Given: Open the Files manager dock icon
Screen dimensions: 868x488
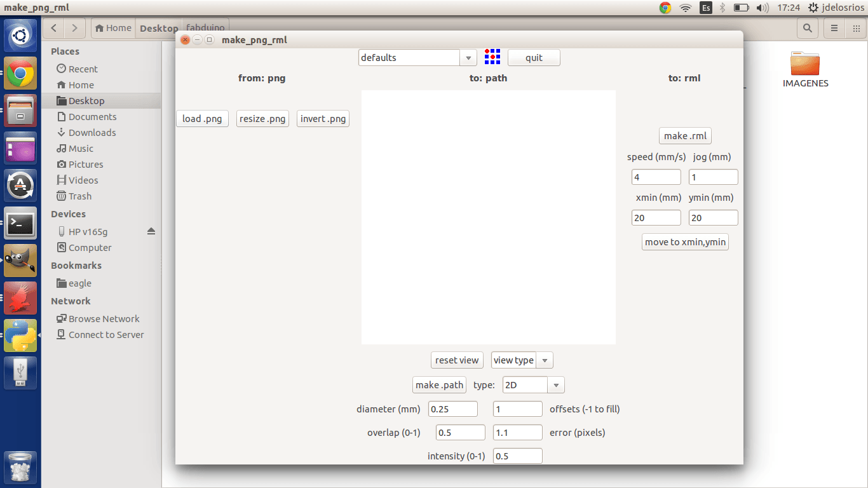Looking at the screenshot, I should [20, 111].
